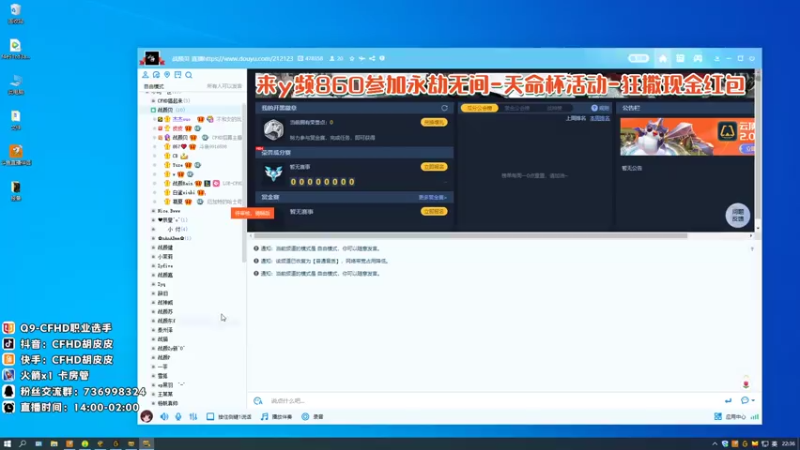
Task: Click the underlined this-week ranking link
Action: [600, 118]
